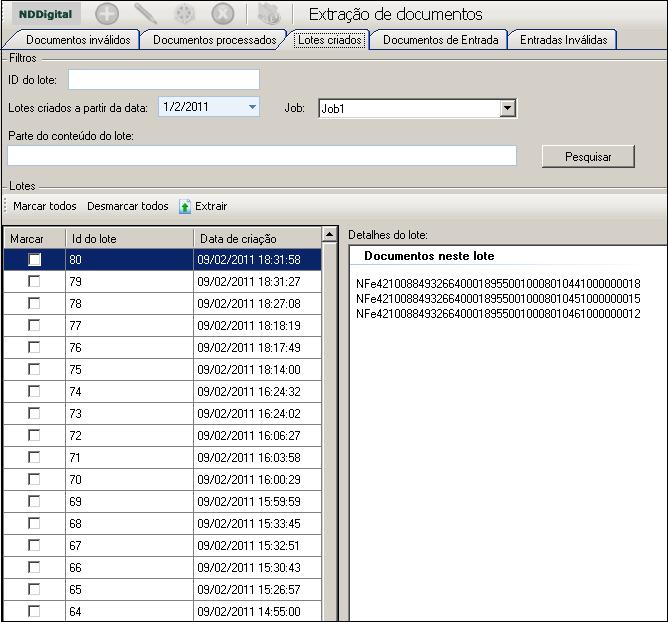
Task: Click Marcar todos to select all
Action: click(x=45, y=206)
